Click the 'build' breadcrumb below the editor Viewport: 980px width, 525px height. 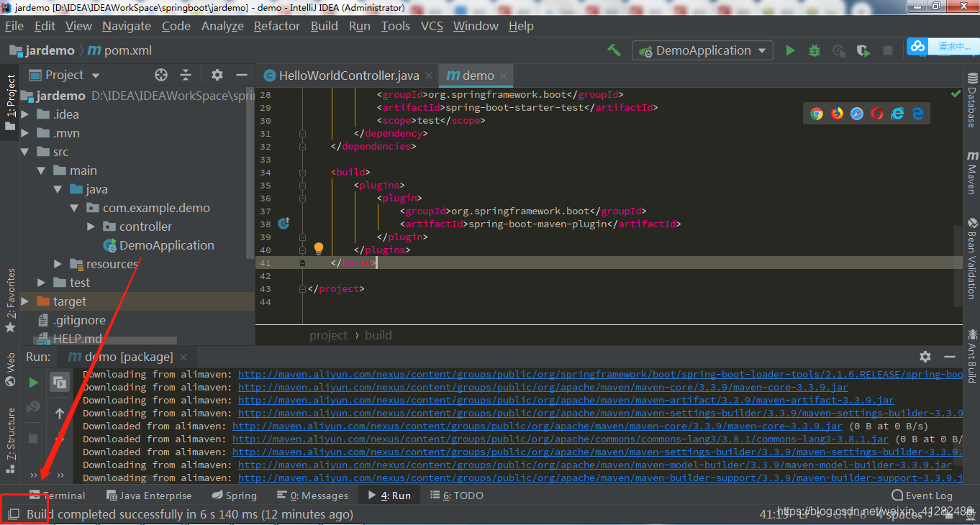(x=378, y=335)
